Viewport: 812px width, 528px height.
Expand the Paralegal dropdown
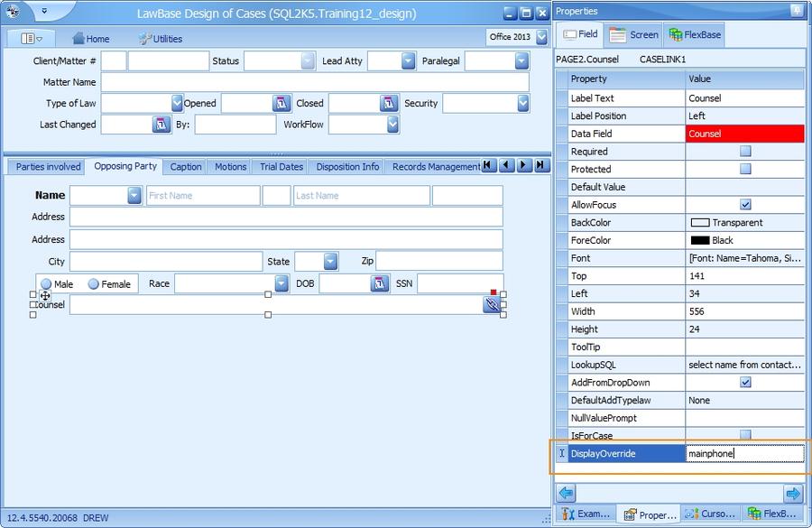coord(522,60)
